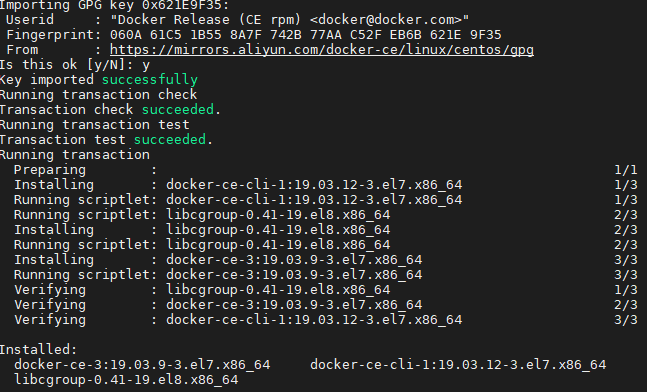The height and width of the screenshot is (392, 647).
Task: Click libcgroup package under Installed section
Action: tap(126, 380)
